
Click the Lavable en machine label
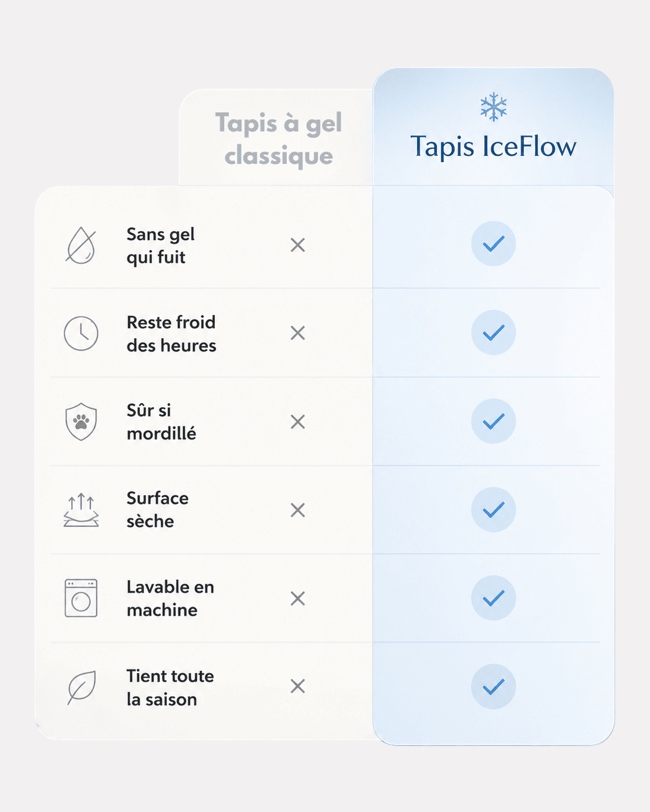[170, 598]
